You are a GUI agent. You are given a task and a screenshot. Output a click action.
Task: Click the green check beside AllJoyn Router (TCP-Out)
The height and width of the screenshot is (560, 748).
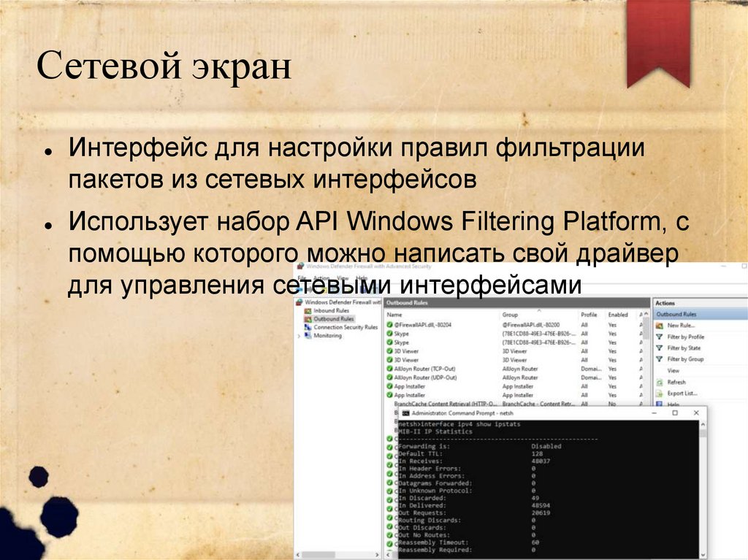point(390,369)
